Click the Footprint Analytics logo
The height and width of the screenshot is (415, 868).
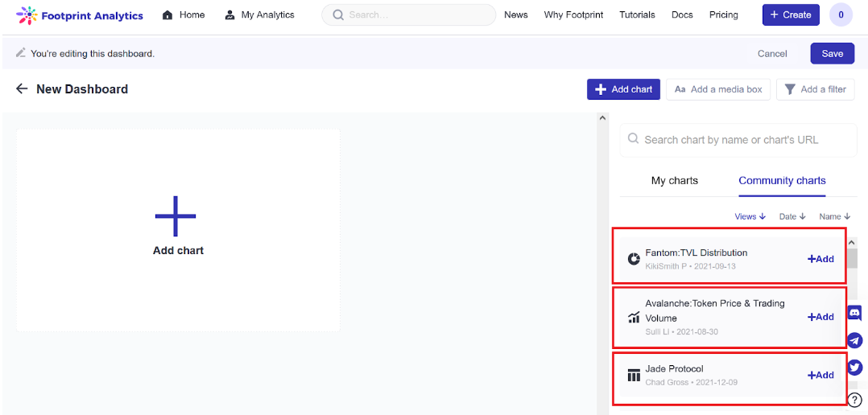pyautogui.click(x=80, y=15)
